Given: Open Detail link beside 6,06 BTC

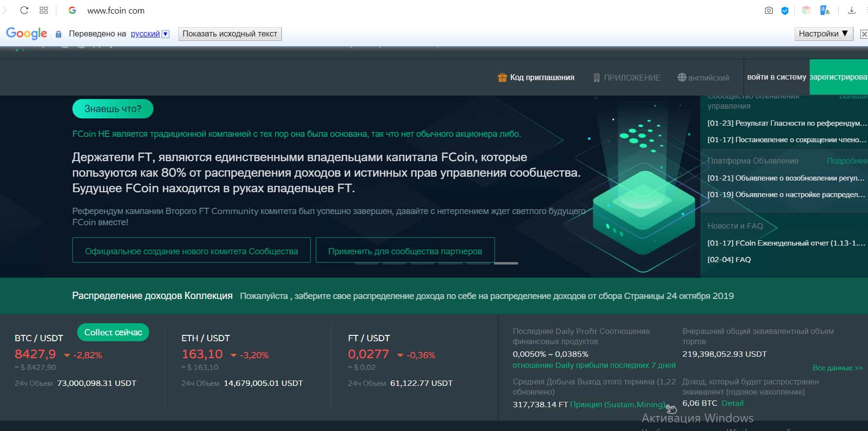Looking at the screenshot, I should pos(732,403).
